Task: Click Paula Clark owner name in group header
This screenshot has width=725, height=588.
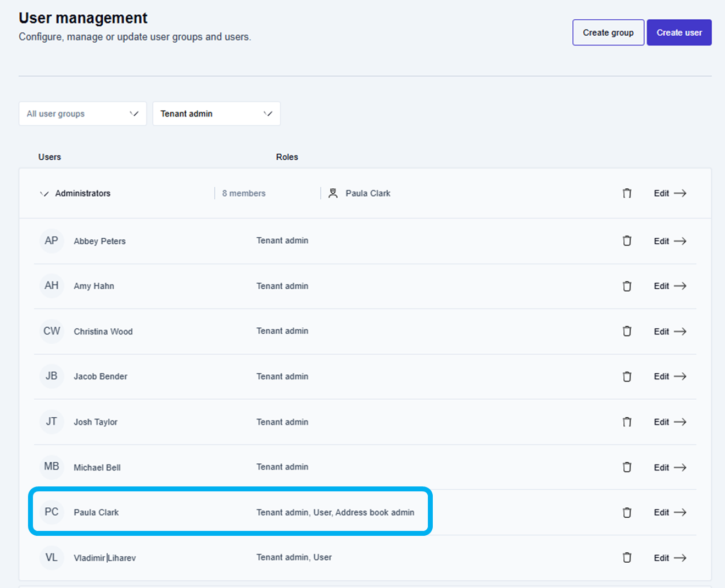Action: 368,193
